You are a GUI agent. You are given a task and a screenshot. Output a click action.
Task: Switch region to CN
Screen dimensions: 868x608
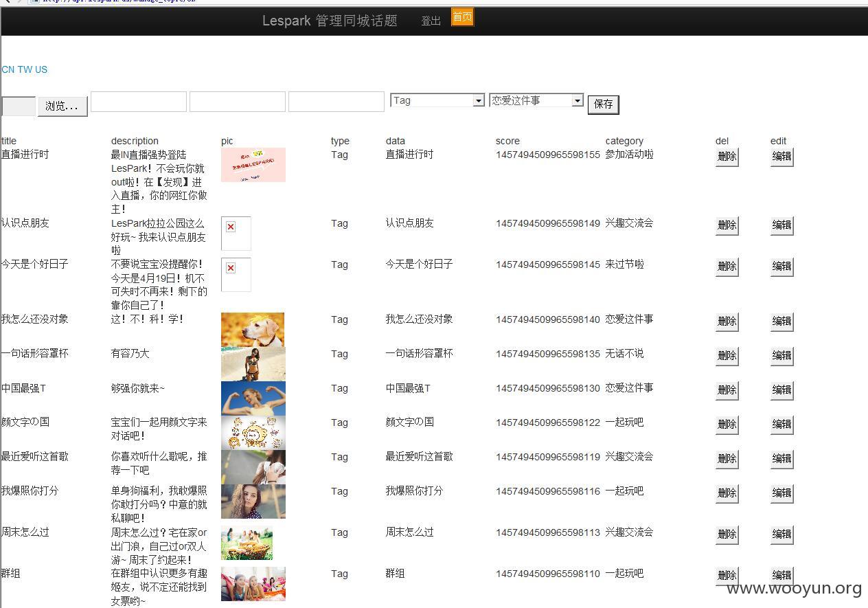(x=8, y=69)
